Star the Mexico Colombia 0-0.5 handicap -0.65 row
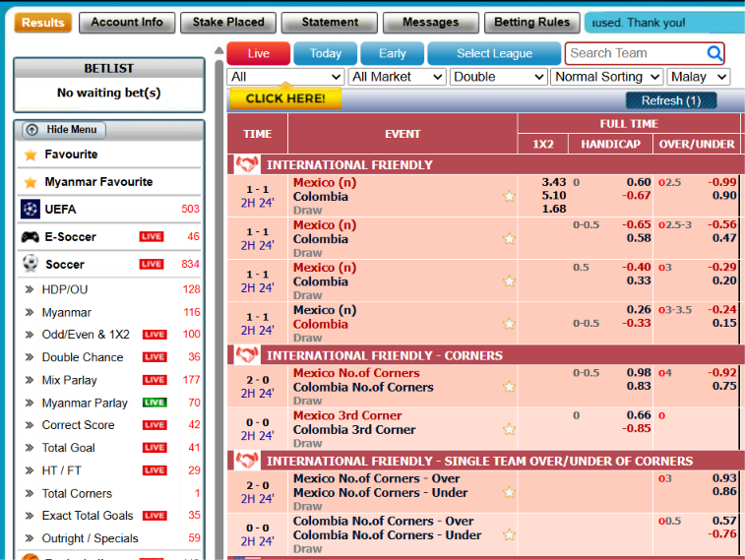The height and width of the screenshot is (560, 745). pyautogui.click(x=509, y=238)
